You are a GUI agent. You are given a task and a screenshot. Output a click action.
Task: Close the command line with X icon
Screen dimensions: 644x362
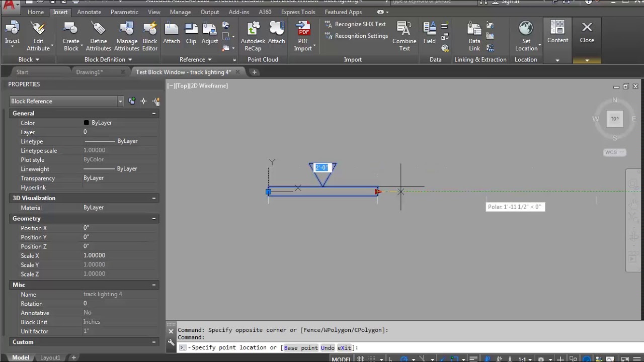tap(171, 331)
